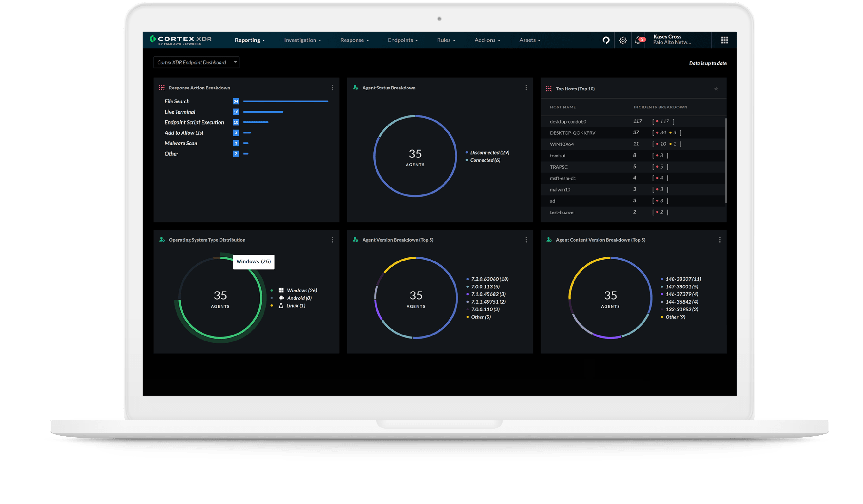Select the Reporting menu item
The height and width of the screenshot is (504, 863).
[249, 40]
